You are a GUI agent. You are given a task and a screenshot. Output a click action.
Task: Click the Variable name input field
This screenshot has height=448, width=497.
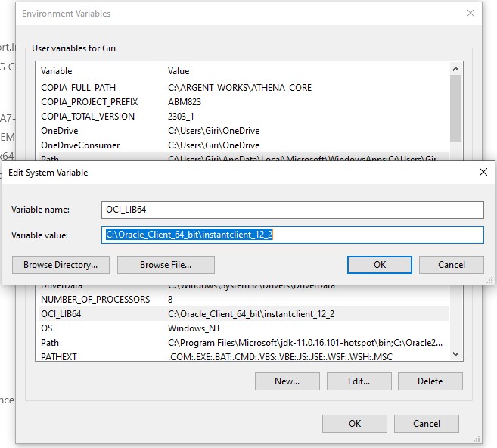tap(292, 210)
